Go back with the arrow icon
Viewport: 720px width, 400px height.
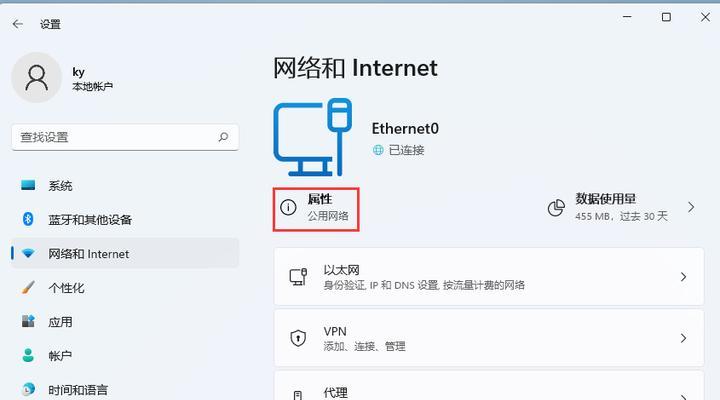click(17, 24)
